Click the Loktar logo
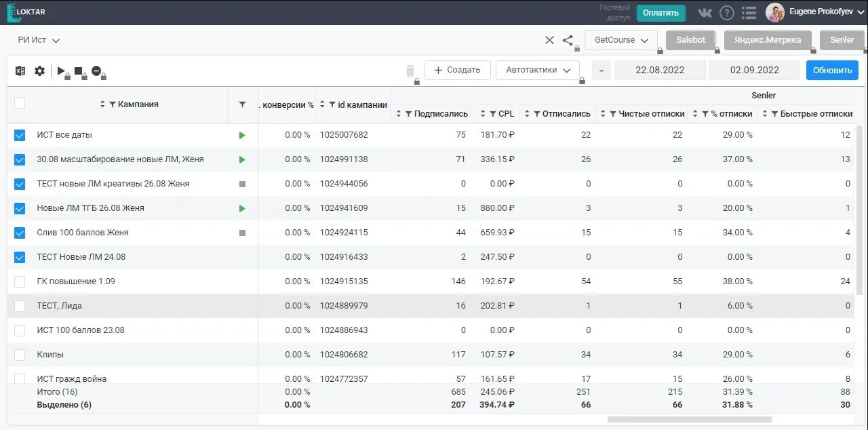 click(26, 12)
